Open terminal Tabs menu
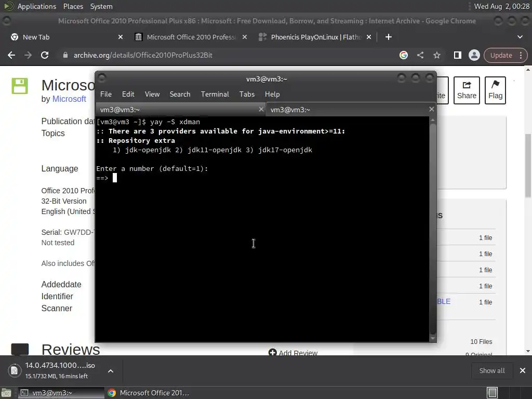Image resolution: width=532 pixels, height=399 pixels. (x=247, y=95)
